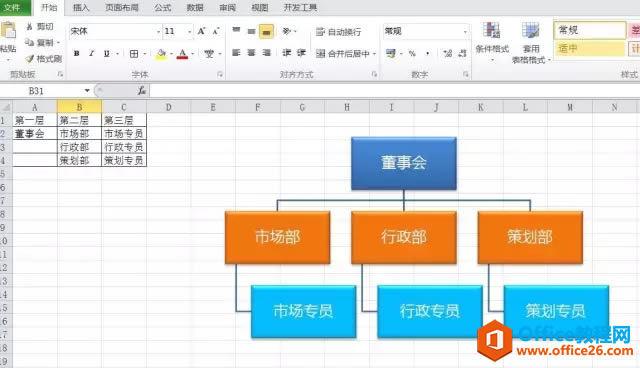The height and width of the screenshot is (368, 640).
Task: Switch to the Data (数据) tab
Action: pos(195,7)
